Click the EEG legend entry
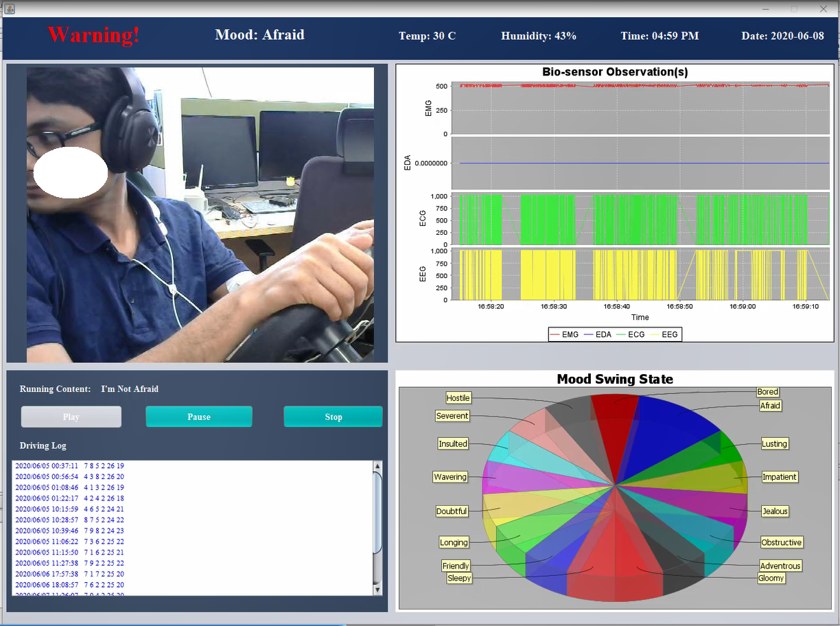This screenshot has width=840, height=626. (664, 334)
